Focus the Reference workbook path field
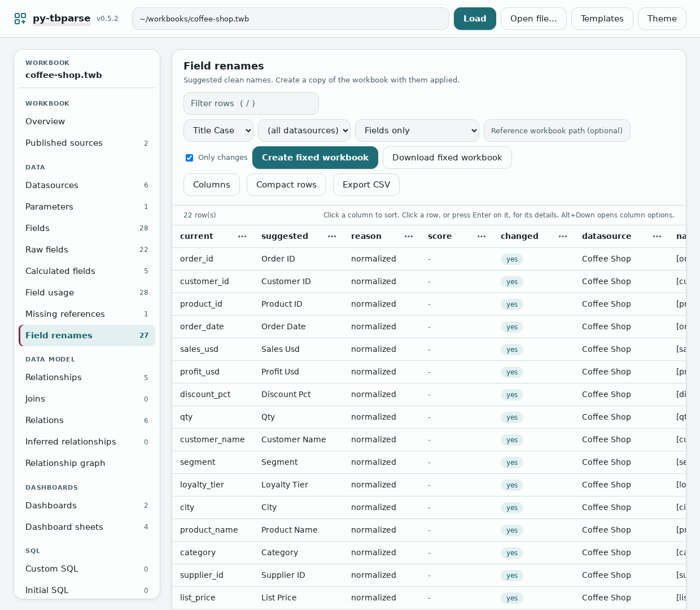Image resolution: width=700 pixels, height=610 pixels. click(557, 130)
